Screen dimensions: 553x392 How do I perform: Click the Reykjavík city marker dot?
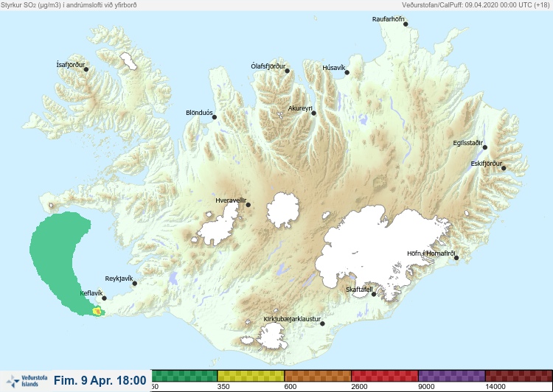tap(135, 284)
